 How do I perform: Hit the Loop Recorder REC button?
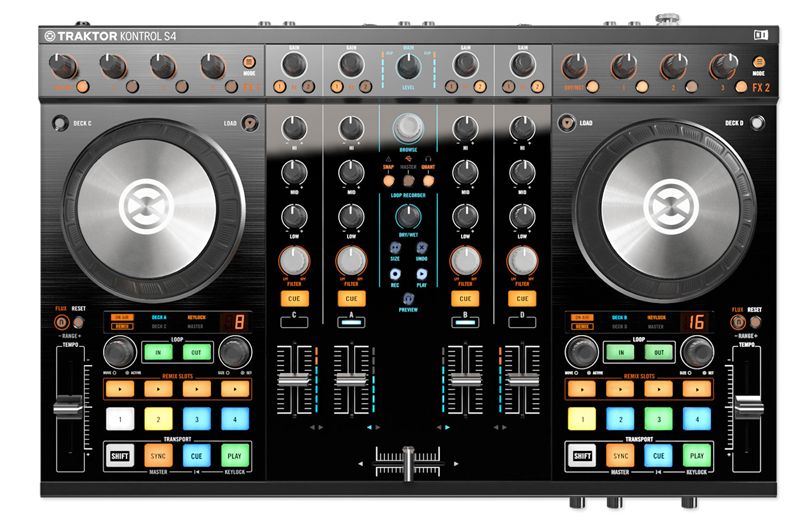[395, 274]
